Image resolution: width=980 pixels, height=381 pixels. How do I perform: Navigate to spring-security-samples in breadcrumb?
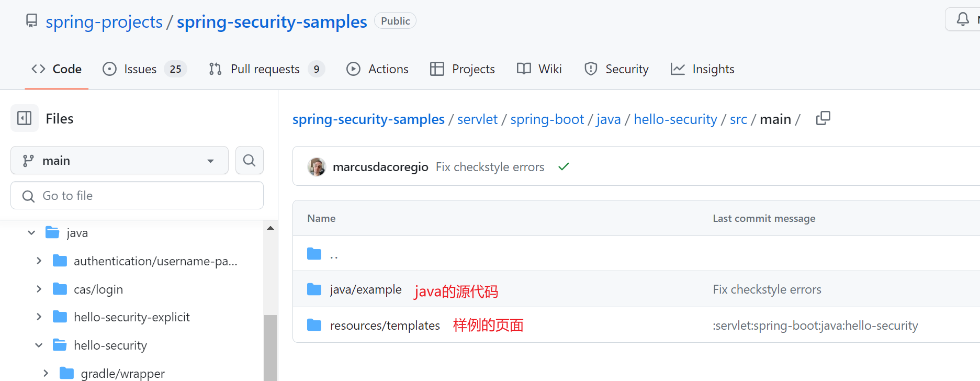(x=368, y=119)
